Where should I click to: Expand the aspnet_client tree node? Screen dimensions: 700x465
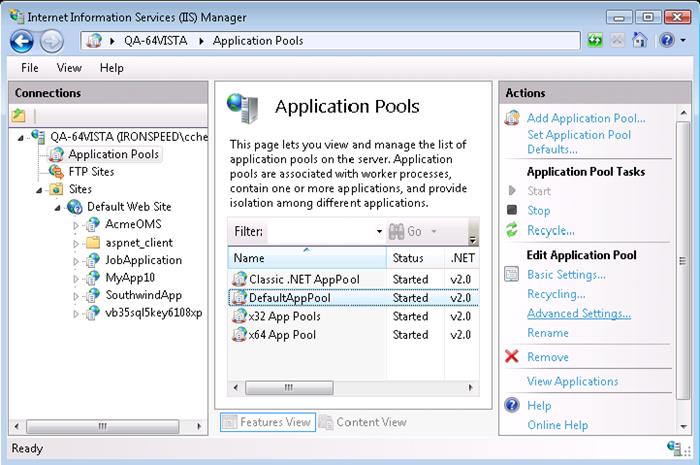tap(76, 244)
